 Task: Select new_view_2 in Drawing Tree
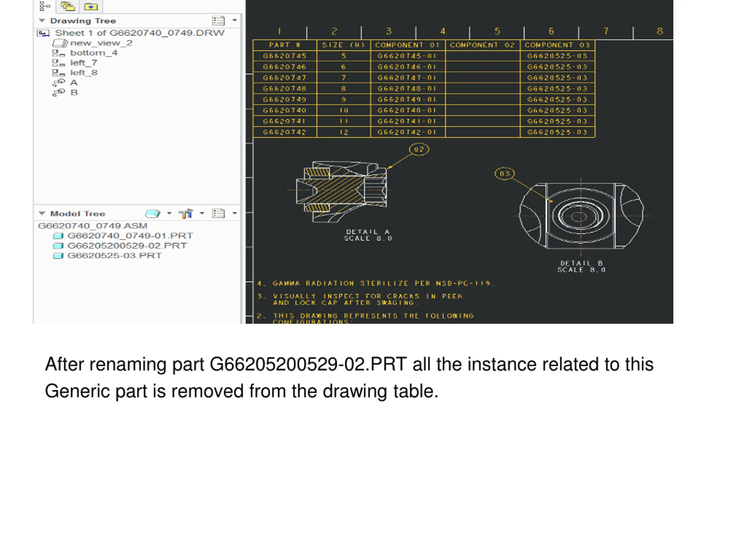coord(101,43)
